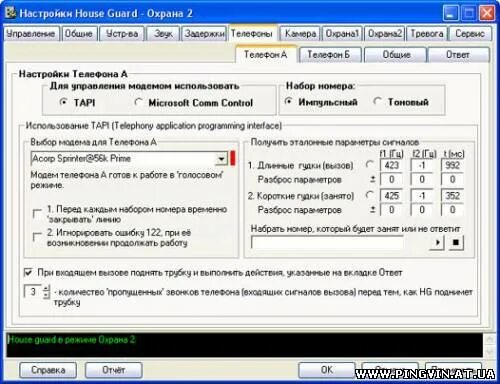Uncheck При входящем вызове поднять трубку checkbox
Image resolution: width=500 pixels, height=384 pixels.
pos(29,273)
